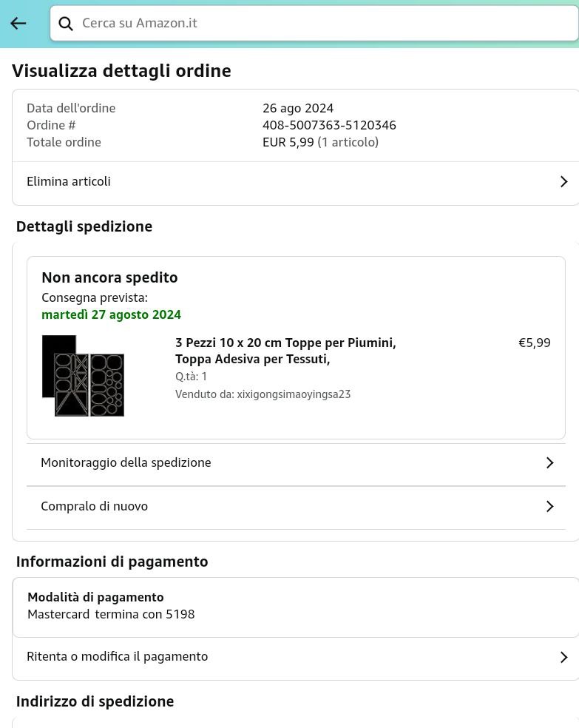Open the Elimina articoli option
579x728 pixels.
coord(69,181)
